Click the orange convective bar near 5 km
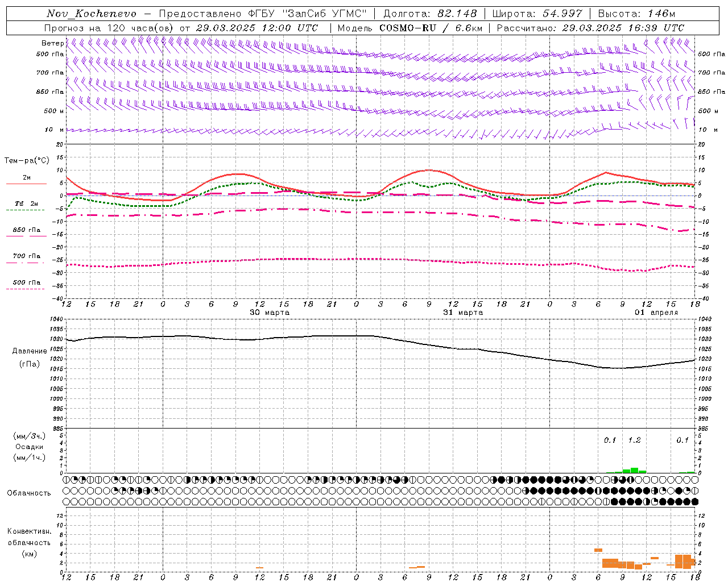The width and height of the screenshot is (728, 582). [x=598, y=550]
